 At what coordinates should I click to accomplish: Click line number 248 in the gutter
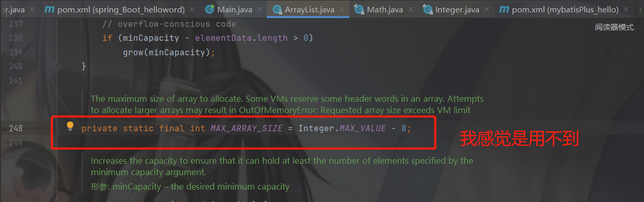pyautogui.click(x=15, y=128)
